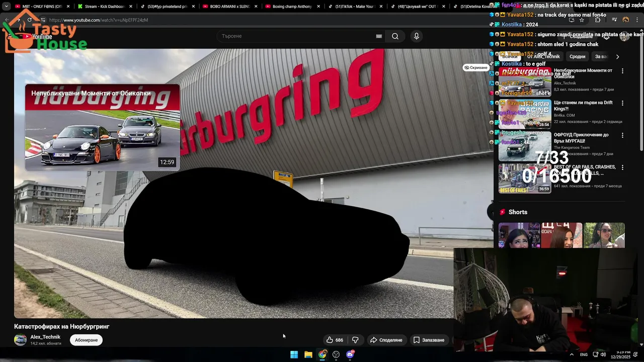Open the suggested Непубликувани Моменти от Обиколки card
The height and width of the screenshot is (362, 644).
click(102, 127)
